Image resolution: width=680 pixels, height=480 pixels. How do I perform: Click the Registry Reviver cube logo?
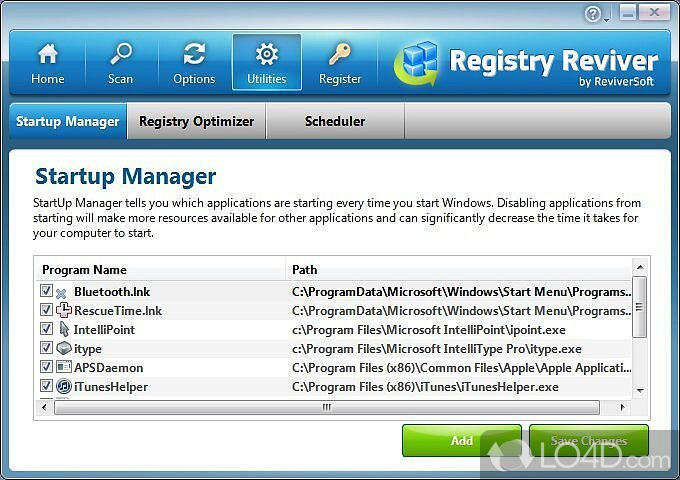(x=415, y=63)
